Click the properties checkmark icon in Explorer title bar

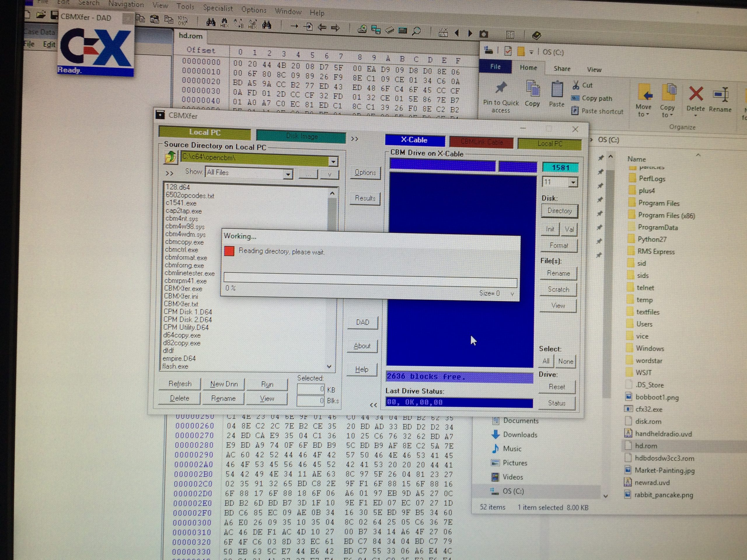tap(507, 51)
